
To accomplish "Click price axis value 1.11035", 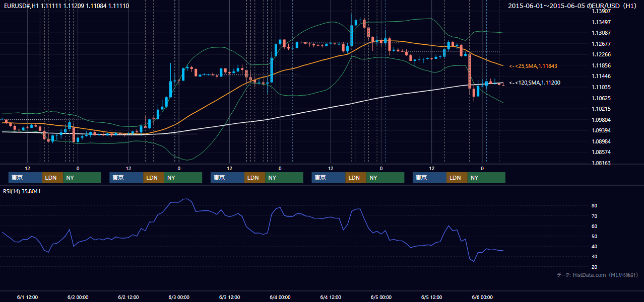I will tap(601, 87).
